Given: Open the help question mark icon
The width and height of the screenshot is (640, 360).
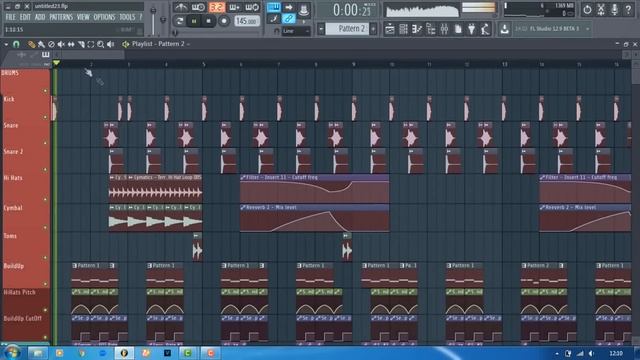Looking at the screenshot, I should (628, 9).
